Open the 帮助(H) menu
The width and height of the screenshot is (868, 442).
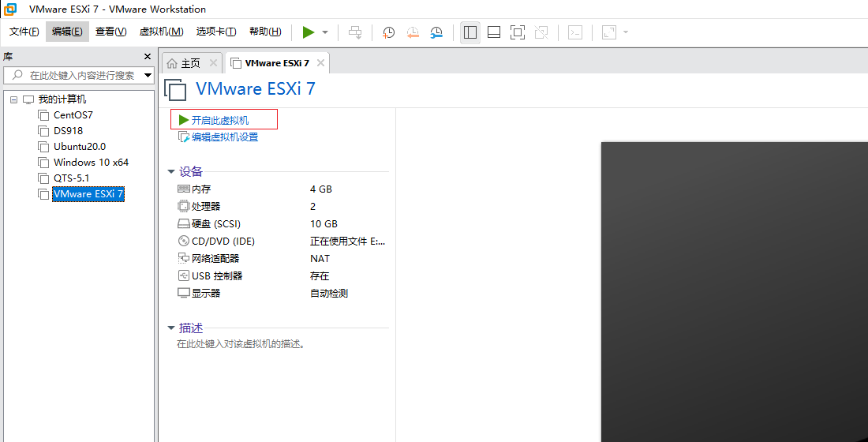click(x=265, y=32)
